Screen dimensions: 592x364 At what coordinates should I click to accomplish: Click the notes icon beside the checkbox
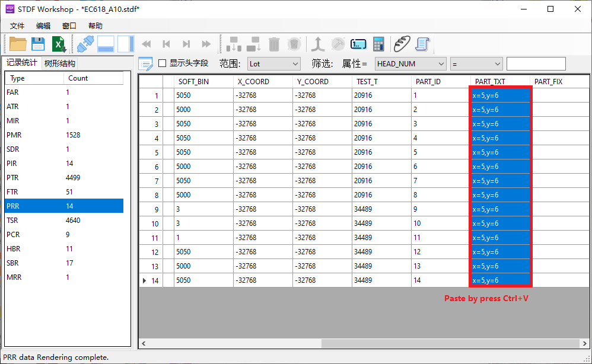point(145,63)
